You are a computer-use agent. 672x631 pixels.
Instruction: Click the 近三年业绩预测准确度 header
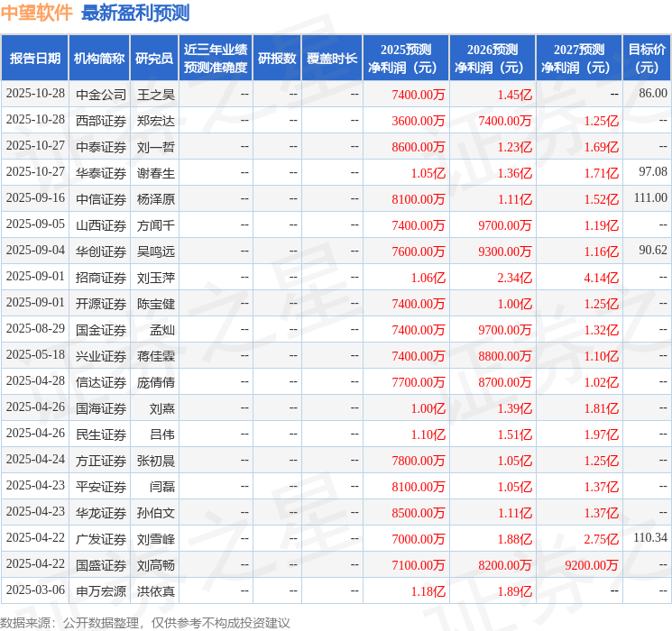click(216, 59)
